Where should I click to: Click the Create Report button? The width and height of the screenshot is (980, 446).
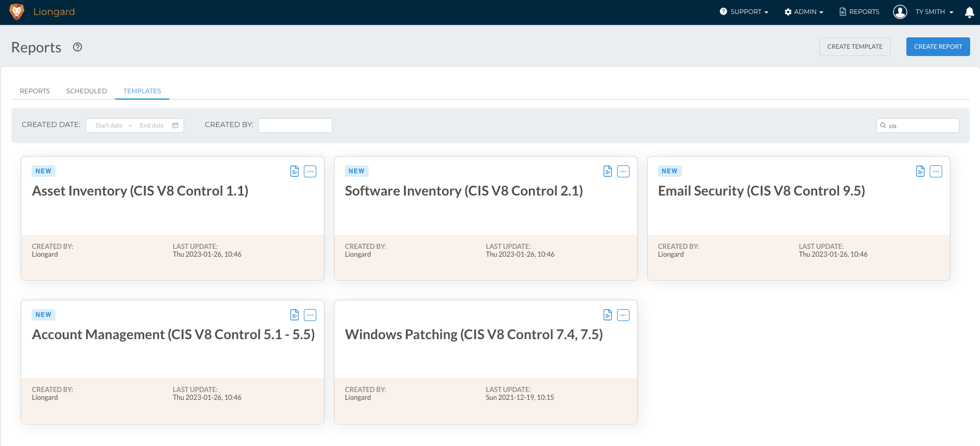point(938,47)
